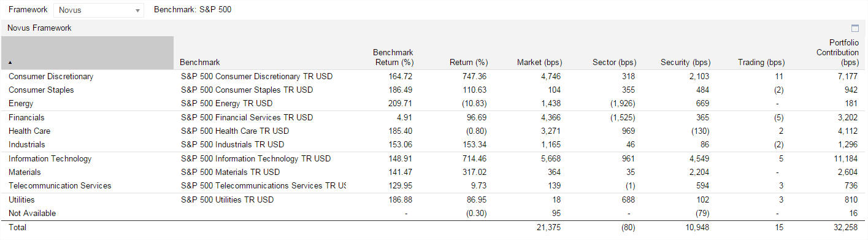Sort by Security (bps) column
Image resolution: width=868 pixels, height=240 pixels.
(685, 62)
